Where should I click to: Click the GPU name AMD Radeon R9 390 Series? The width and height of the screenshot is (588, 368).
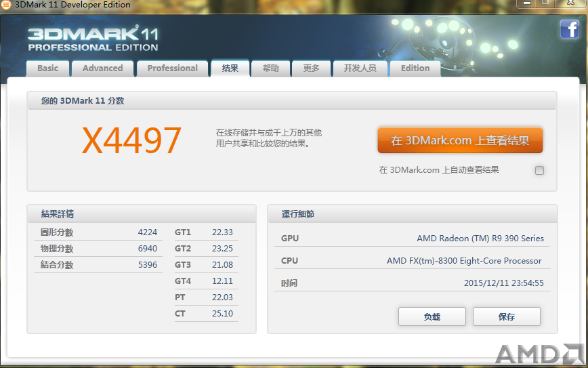(x=480, y=238)
